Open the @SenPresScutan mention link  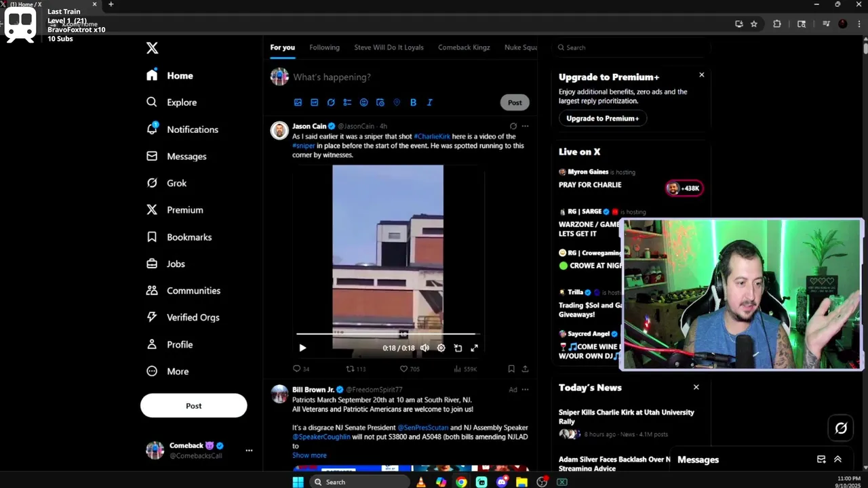point(422,428)
